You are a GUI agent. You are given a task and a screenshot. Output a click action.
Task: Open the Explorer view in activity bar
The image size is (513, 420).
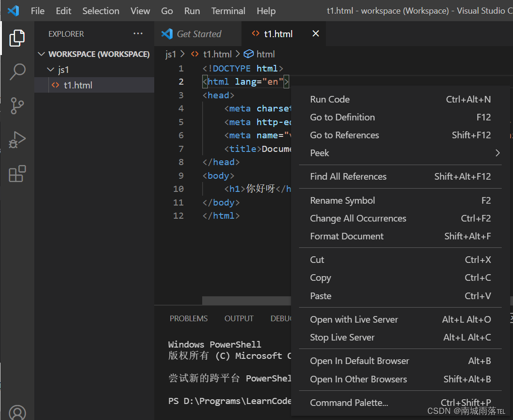[x=17, y=38]
